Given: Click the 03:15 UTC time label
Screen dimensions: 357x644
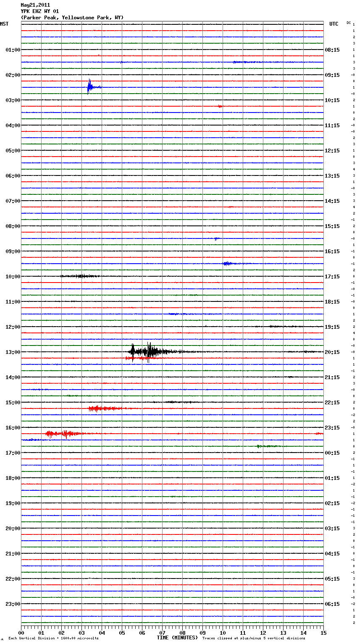Looking at the screenshot, I should click(332, 529).
